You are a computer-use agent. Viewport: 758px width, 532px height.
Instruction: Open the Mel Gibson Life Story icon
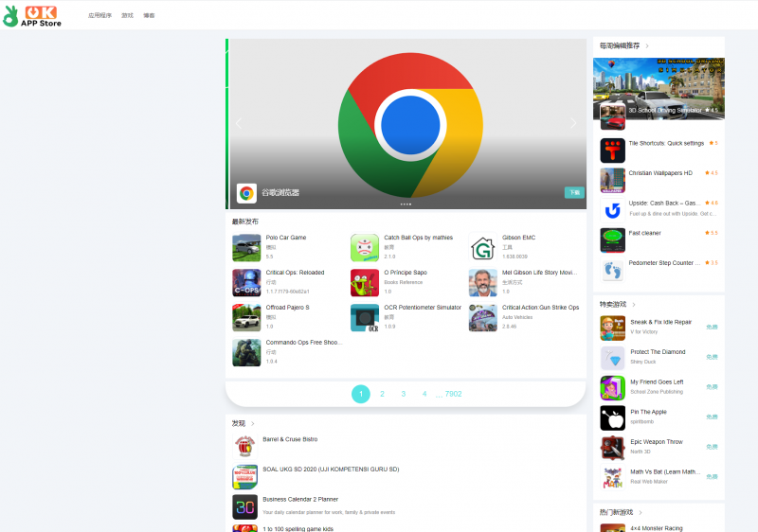click(483, 282)
